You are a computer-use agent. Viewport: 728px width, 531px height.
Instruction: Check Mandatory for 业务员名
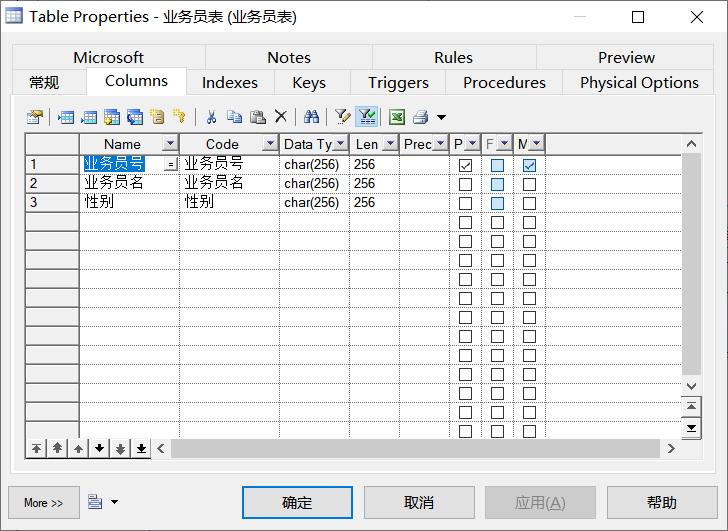click(x=529, y=184)
